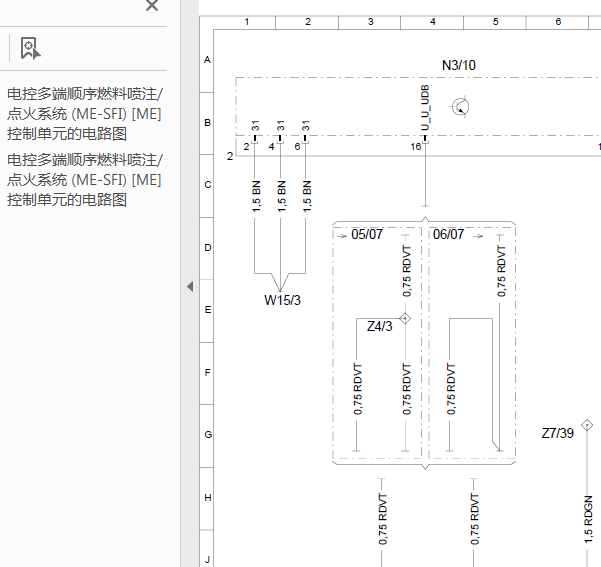Screen dimensions: 601x567
Task: Click pin number 6 on connector
Action: pos(297,146)
